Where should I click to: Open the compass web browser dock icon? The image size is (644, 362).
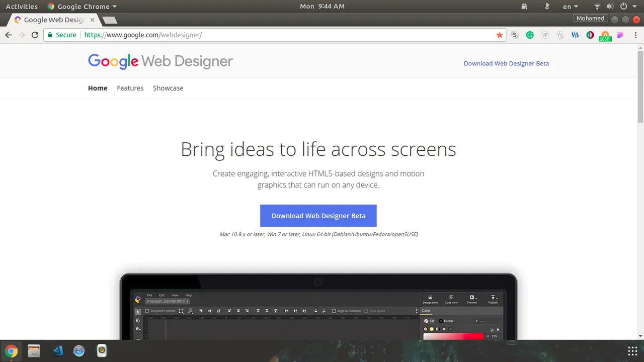(x=79, y=350)
